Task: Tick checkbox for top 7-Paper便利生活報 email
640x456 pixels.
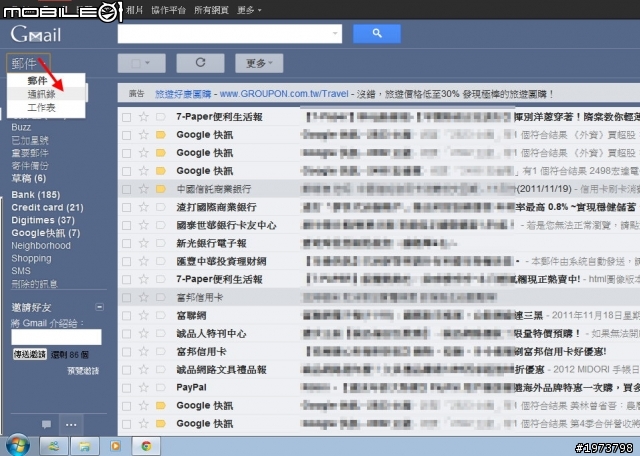Action: point(127,117)
